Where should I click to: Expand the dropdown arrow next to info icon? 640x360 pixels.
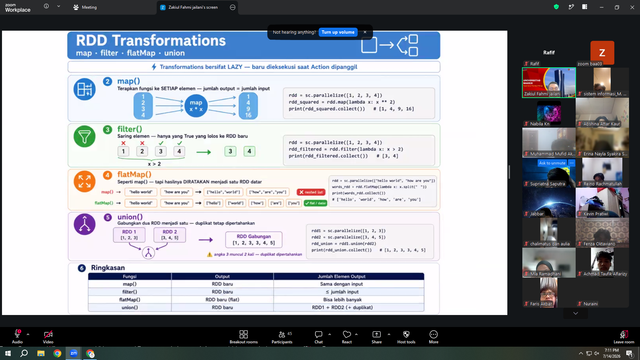tap(58, 7)
